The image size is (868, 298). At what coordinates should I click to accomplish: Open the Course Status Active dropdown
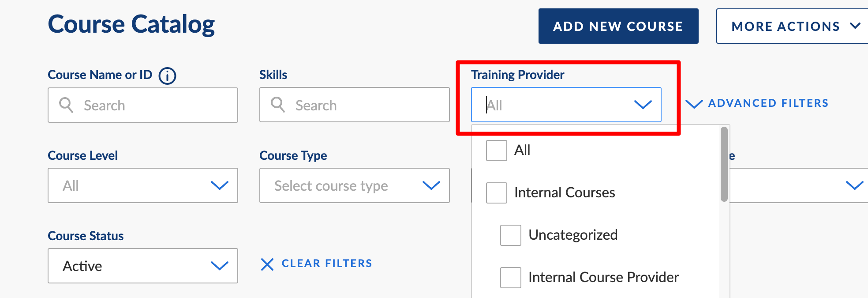[x=143, y=266]
